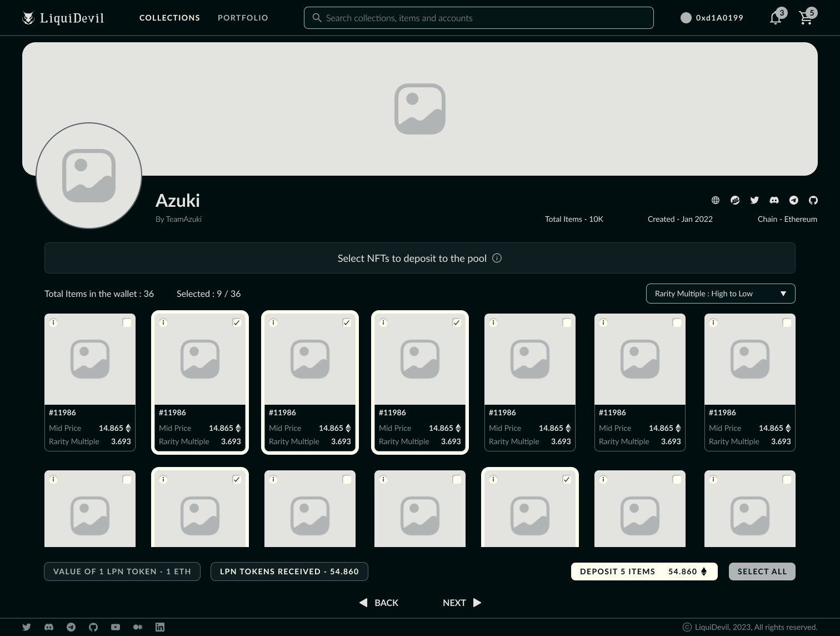This screenshot has width=840, height=636.
Task: Go BACK to the previous page
Action: pyautogui.click(x=379, y=603)
